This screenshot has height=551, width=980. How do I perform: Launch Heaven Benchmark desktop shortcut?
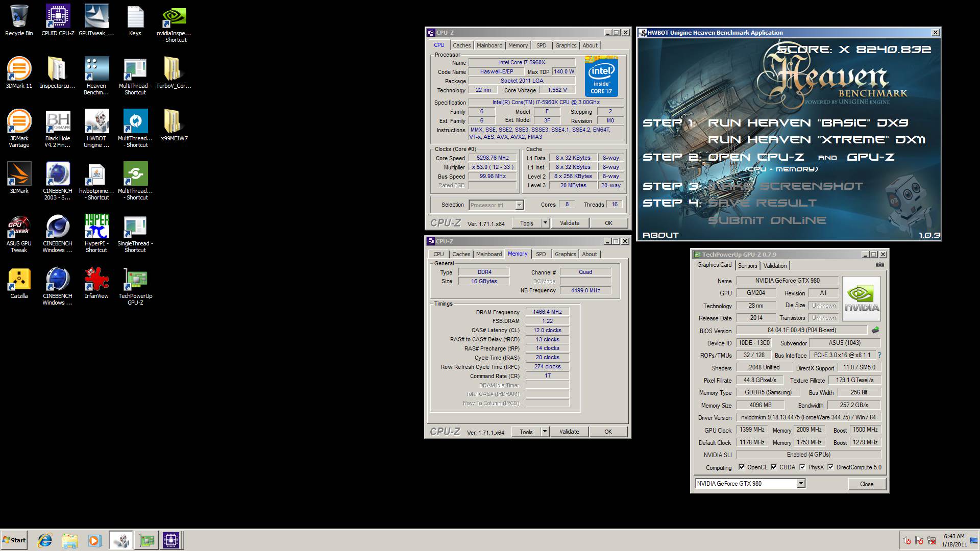pyautogui.click(x=96, y=76)
